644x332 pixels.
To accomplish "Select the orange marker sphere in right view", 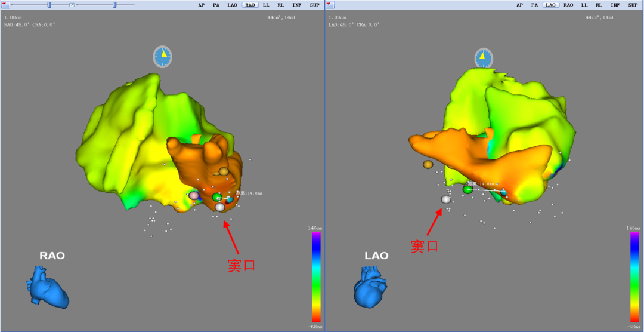I will [428, 164].
